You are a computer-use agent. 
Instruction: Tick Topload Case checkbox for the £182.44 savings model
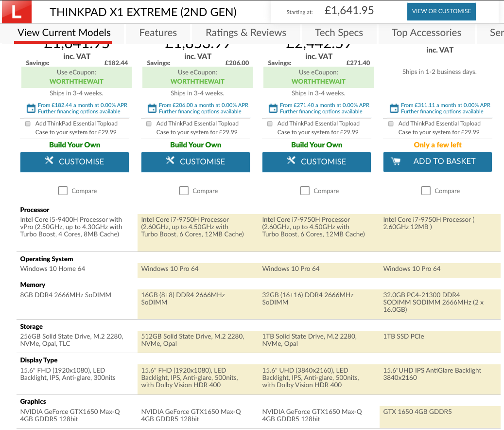[28, 124]
